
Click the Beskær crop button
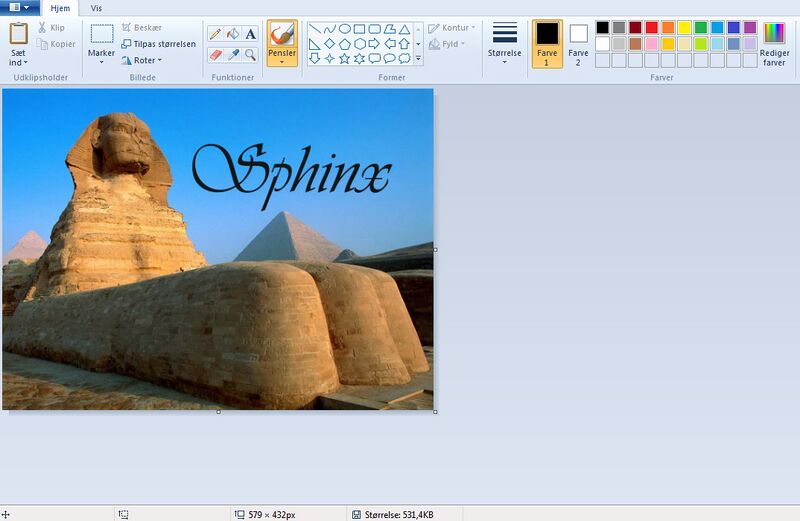pos(142,28)
